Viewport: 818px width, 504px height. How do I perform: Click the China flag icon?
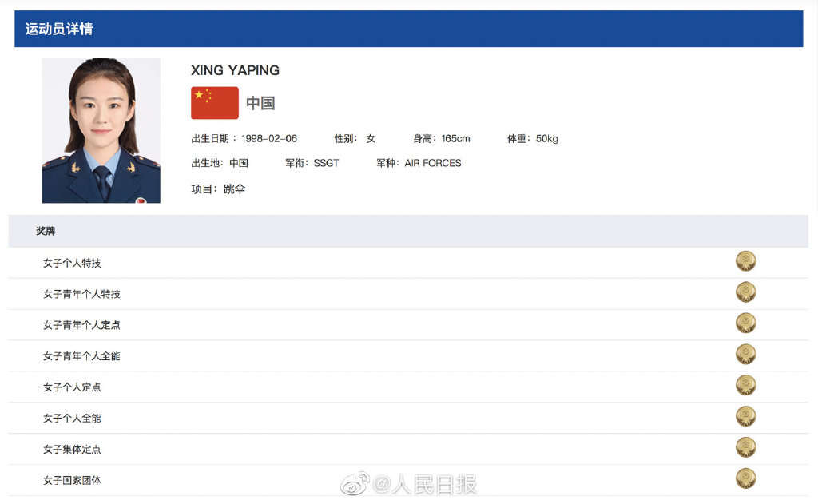pos(214,103)
